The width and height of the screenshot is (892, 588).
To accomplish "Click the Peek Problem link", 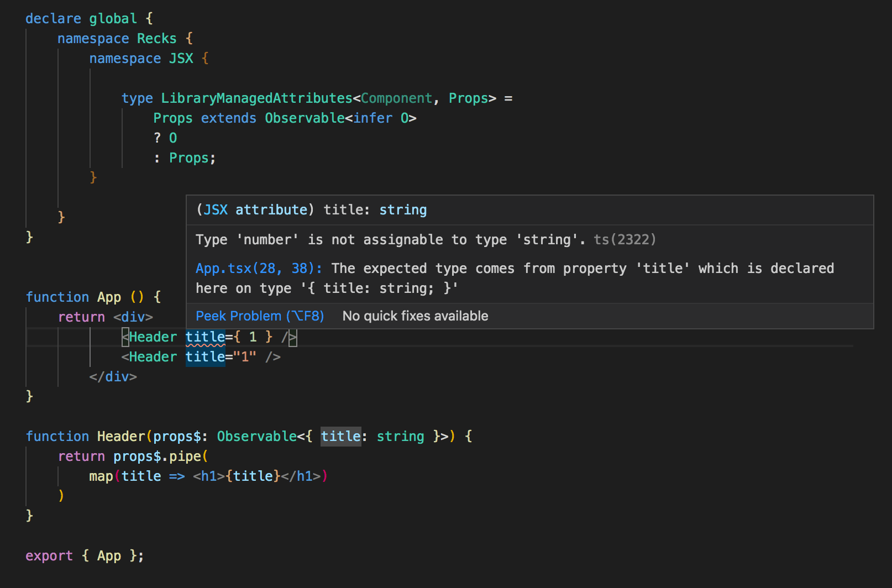I will 260,316.
